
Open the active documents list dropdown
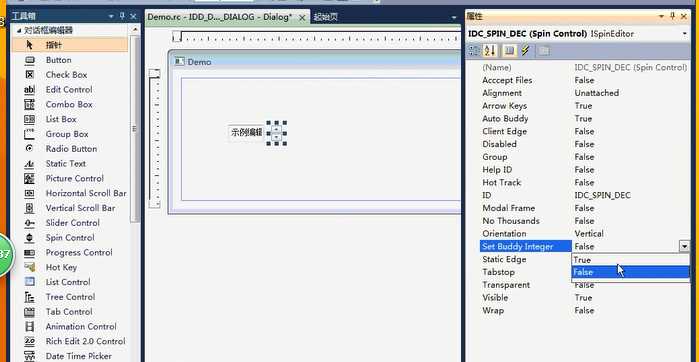click(454, 17)
